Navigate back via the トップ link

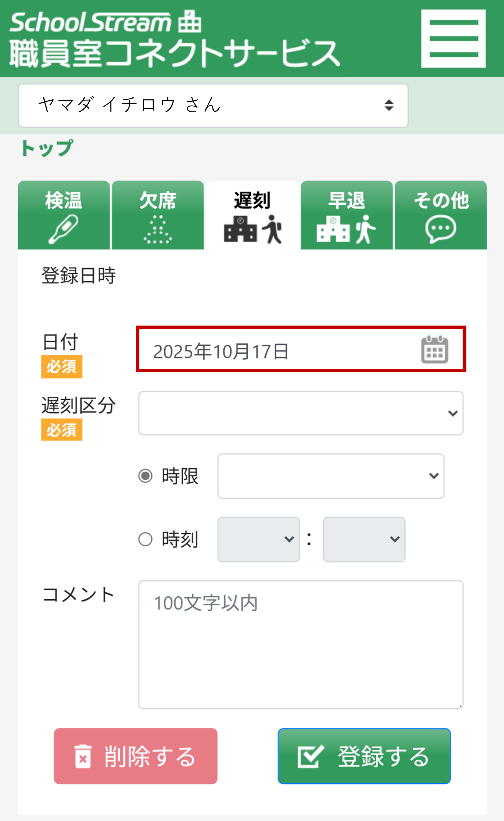[46, 148]
